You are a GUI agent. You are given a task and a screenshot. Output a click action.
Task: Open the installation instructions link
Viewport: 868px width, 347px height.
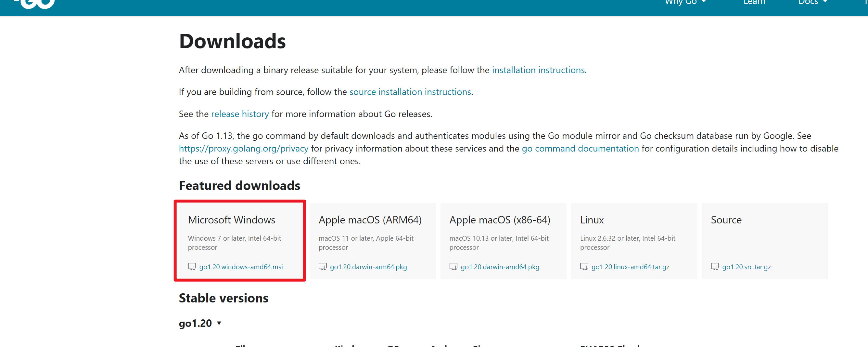coord(538,70)
